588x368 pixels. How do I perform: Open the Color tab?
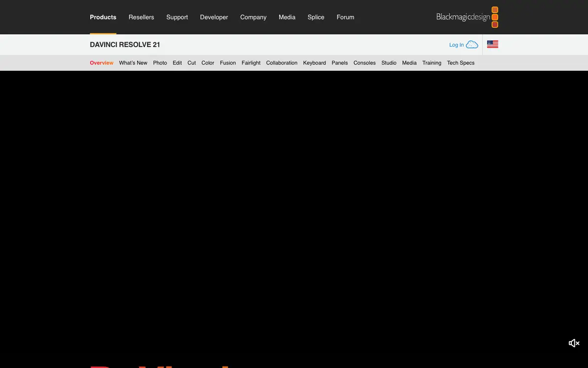tap(208, 63)
